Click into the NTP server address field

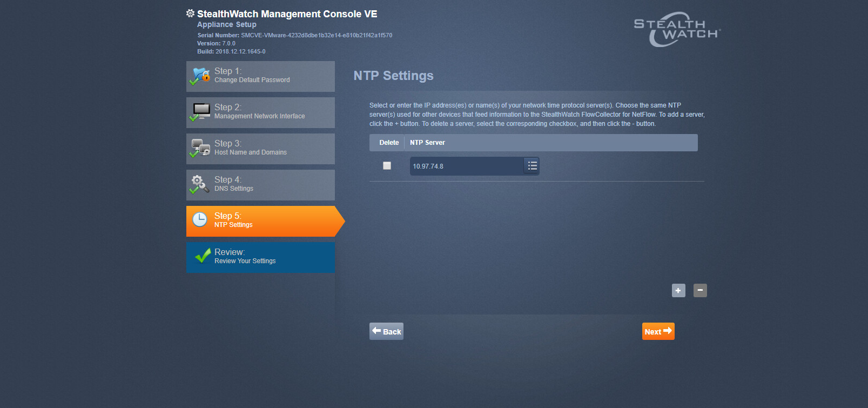click(x=466, y=166)
